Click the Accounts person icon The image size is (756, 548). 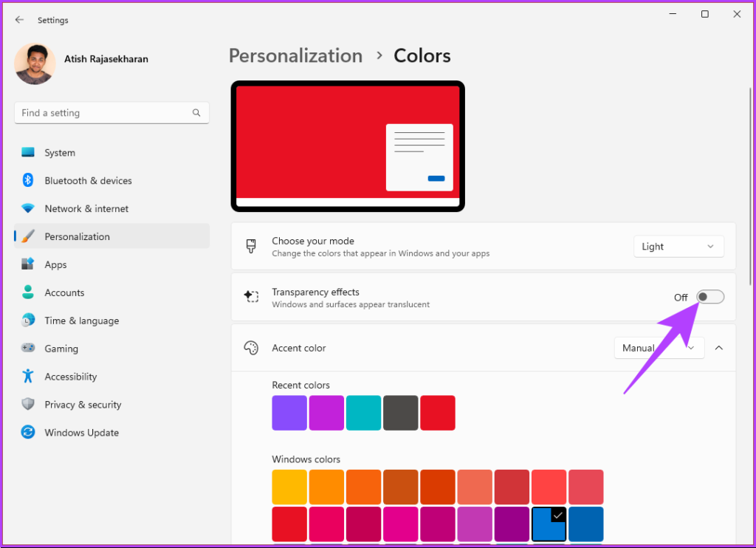(x=28, y=292)
